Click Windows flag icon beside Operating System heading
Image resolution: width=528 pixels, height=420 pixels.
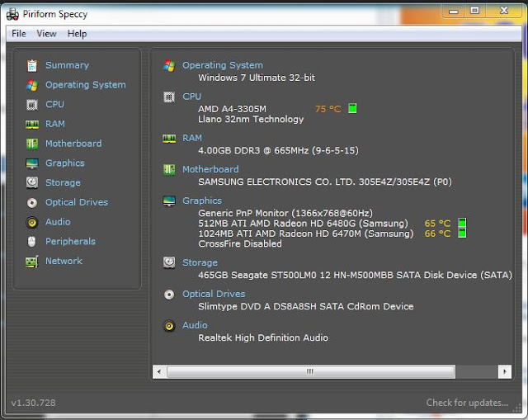point(169,65)
